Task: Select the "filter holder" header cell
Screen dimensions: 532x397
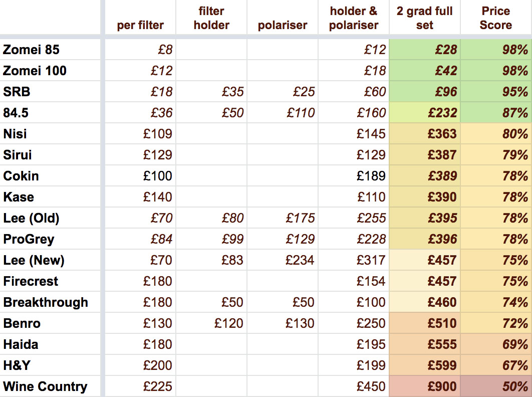Action: point(211,18)
